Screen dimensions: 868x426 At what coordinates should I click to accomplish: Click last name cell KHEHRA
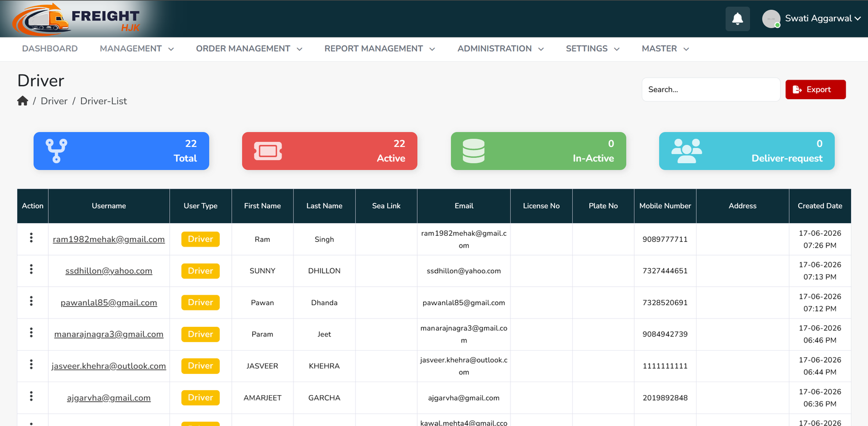[324, 366]
